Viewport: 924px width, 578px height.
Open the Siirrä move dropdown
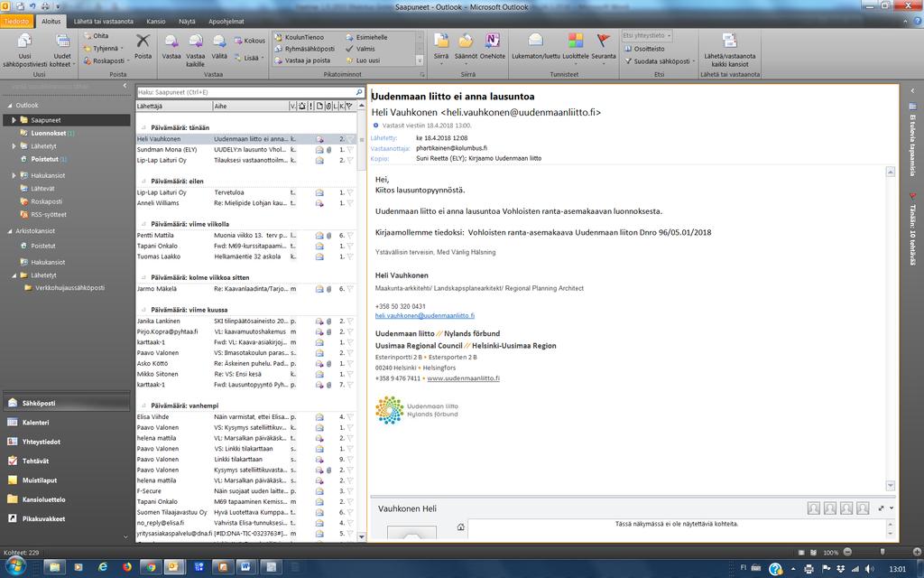pyautogui.click(x=441, y=49)
